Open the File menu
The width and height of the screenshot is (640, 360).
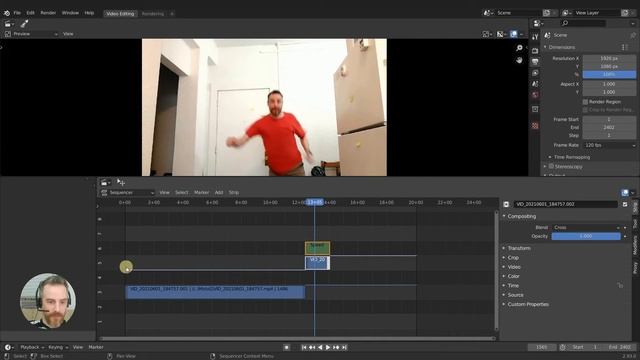17,13
